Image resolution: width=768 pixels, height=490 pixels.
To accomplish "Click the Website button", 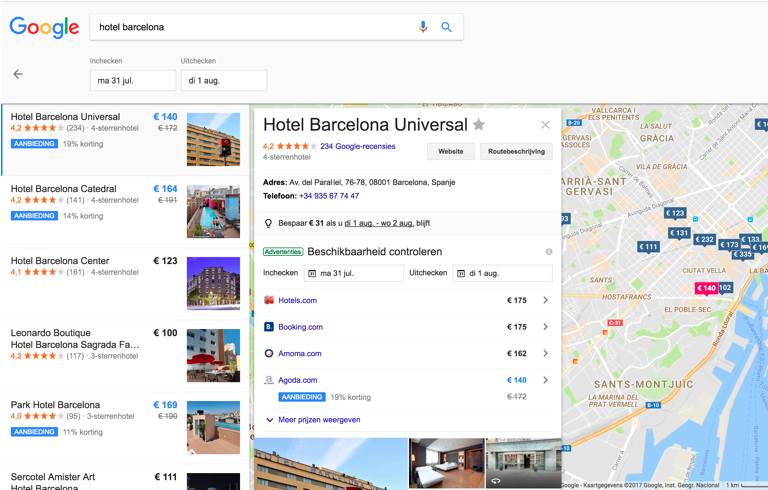I will (x=451, y=151).
